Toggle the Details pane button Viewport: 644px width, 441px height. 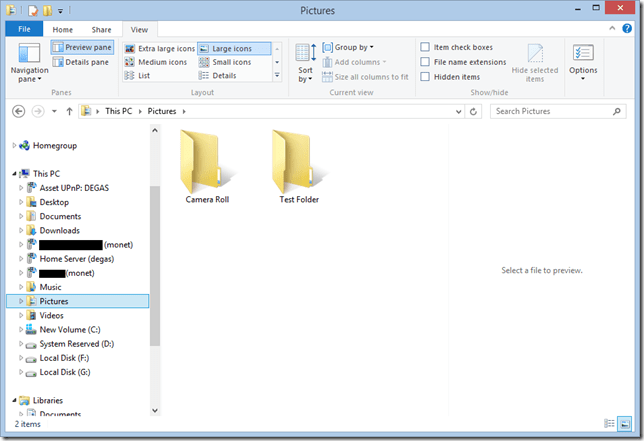click(81, 62)
